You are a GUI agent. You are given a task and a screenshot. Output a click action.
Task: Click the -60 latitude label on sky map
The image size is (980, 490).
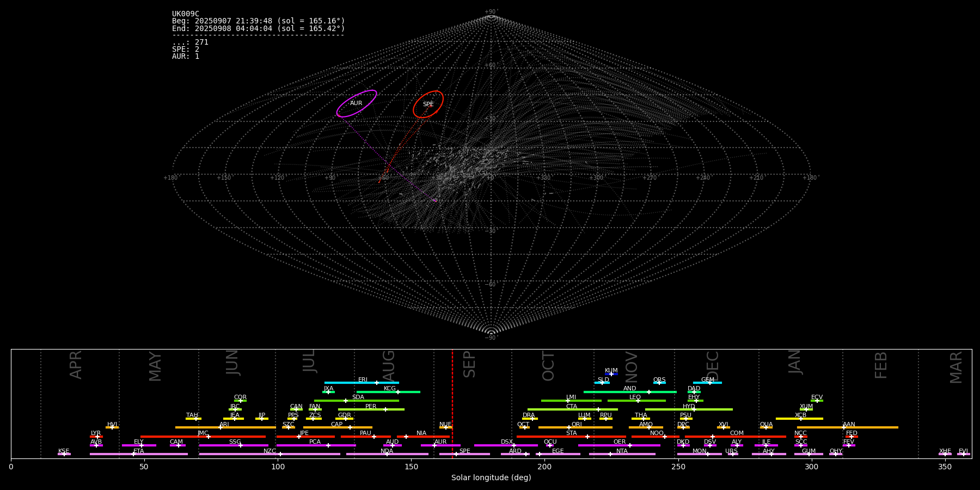[x=491, y=285]
